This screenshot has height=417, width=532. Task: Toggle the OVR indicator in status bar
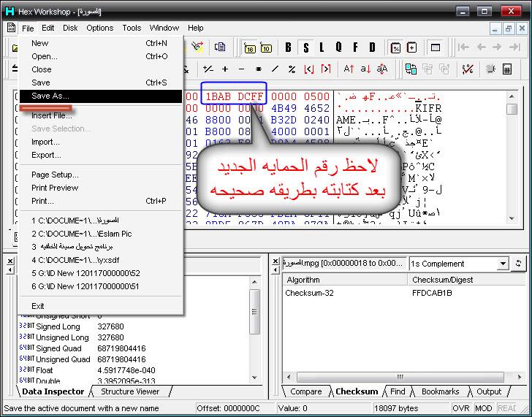(x=460, y=408)
